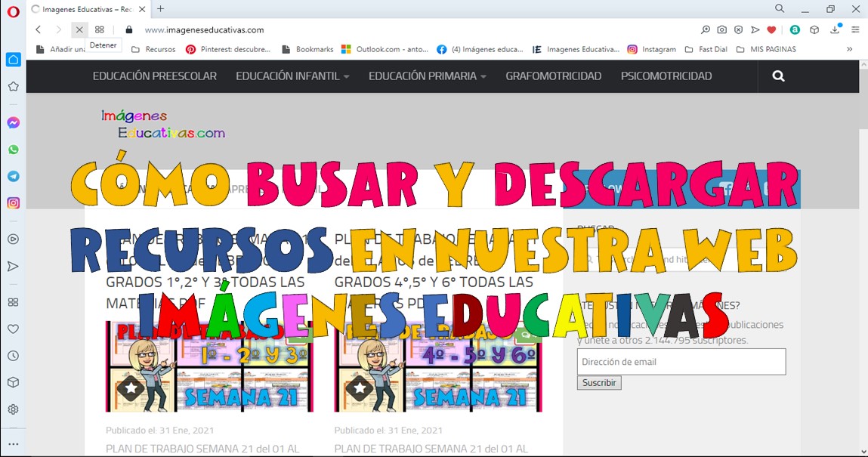Open the green 'a' extension icon
The image size is (868, 457).
[795, 30]
